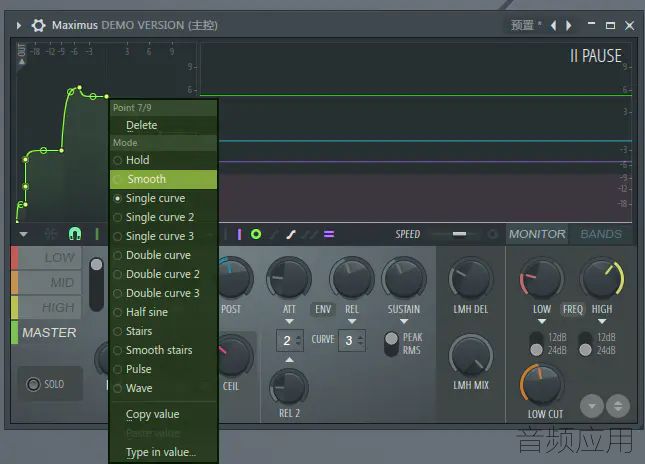Select Double curve mode
Screen dimensions: 645x464
pyautogui.click(x=163, y=255)
